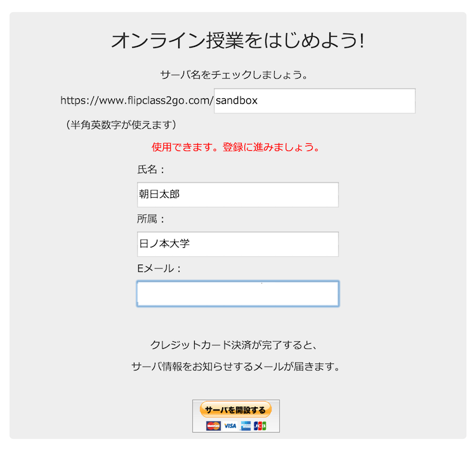Click the 所属： label
Viewport: 476px width, 451px height.
coord(150,219)
